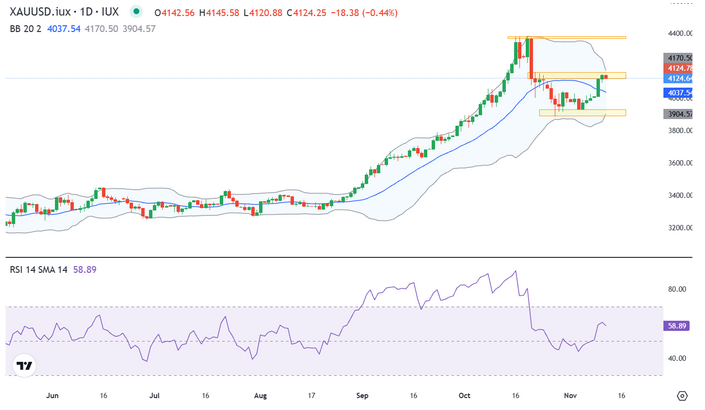Click the 80.00 level on RSI scale
This screenshot has width=705, height=410.
pos(676,290)
